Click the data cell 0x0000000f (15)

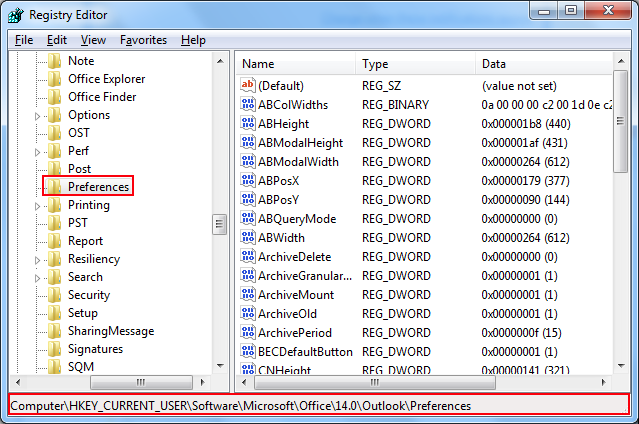pos(521,333)
